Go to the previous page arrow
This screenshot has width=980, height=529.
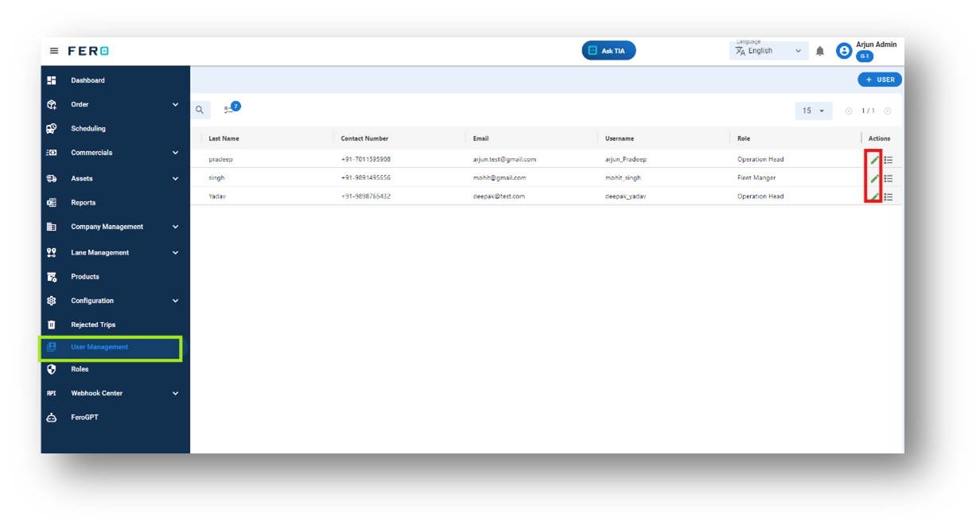click(x=849, y=111)
